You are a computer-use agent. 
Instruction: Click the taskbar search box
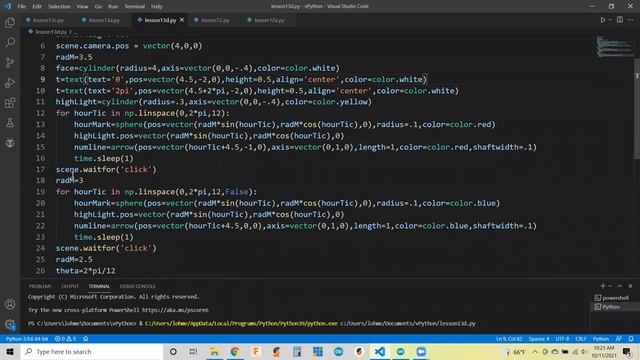point(91,351)
